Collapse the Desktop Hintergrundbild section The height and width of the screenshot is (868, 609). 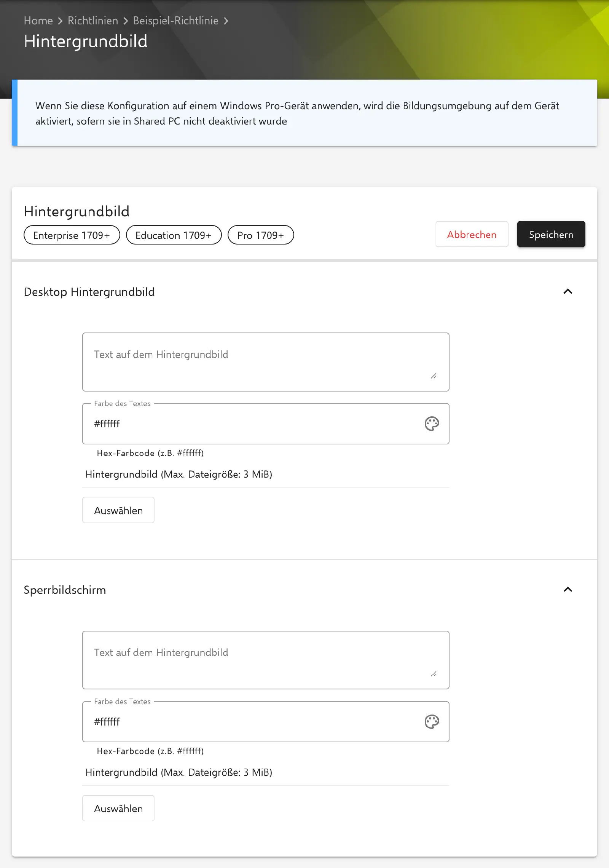coord(568,292)
